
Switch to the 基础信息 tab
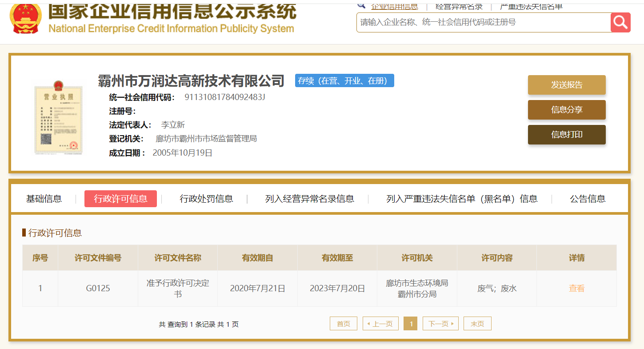(44, 199)
